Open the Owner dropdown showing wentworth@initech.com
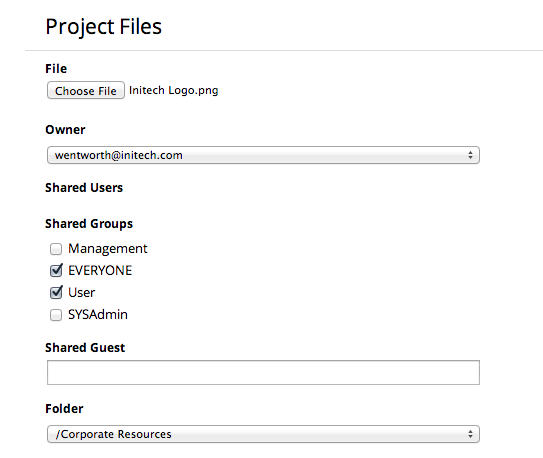 pyautogui.click(x=263, y=155)
